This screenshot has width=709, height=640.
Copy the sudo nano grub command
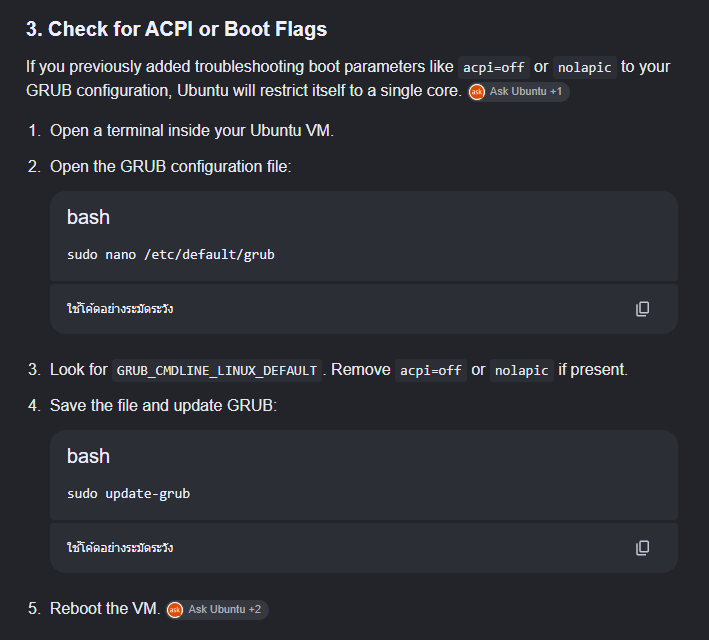pyautogui.click(x=642, y=309)
